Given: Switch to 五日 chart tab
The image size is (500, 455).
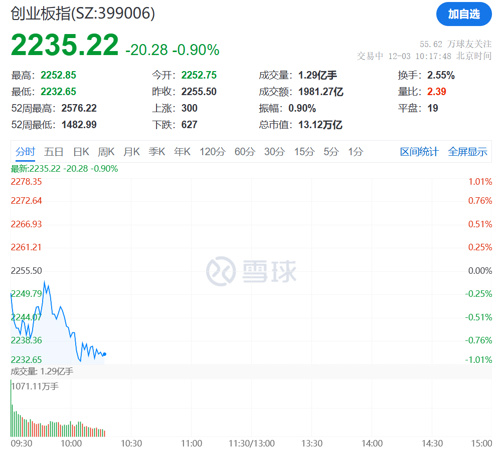Looking at the screenshot, I should click(54, 152).
